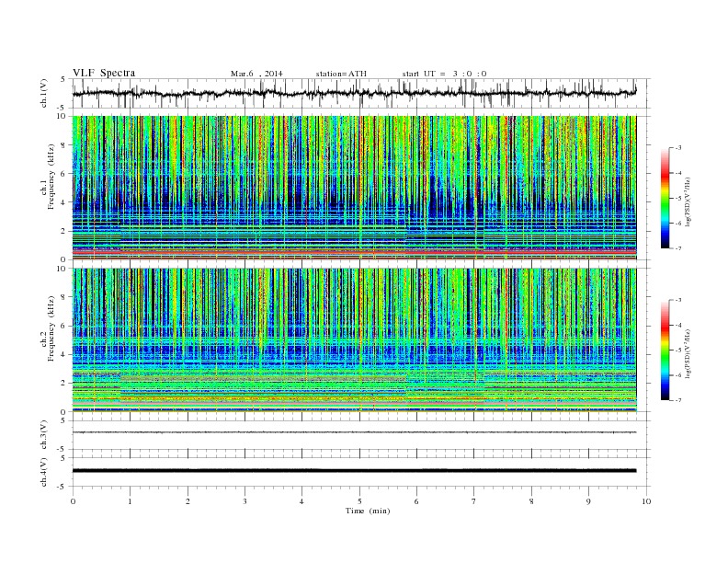Click the "Time (min)" axis label
This screenshot has height=563, width=728.
(368, 511)
